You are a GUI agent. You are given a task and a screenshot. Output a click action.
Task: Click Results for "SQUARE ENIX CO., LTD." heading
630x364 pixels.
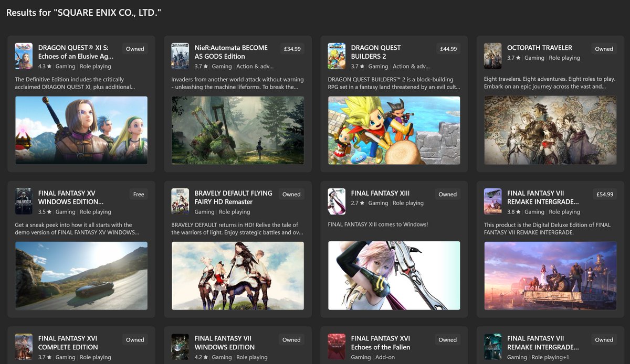(x=83, y=12)
